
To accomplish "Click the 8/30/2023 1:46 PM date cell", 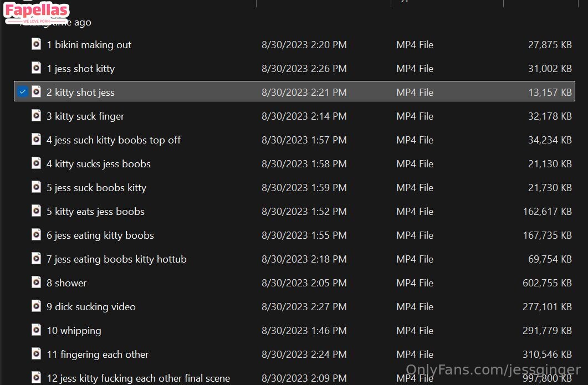I will [x=304, y=331].
